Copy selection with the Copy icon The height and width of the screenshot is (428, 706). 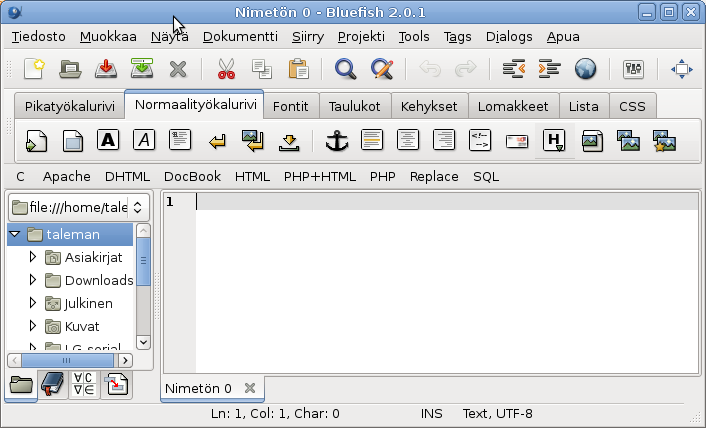(x=262, y=69)
